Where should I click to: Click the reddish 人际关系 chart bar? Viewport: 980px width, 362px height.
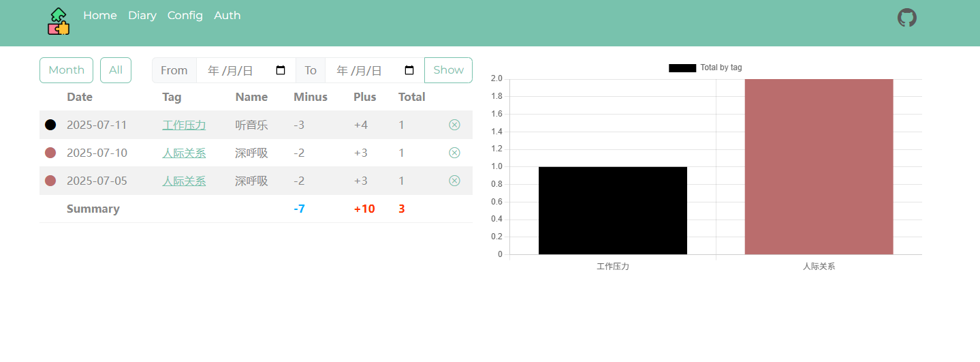pos(819,167)
